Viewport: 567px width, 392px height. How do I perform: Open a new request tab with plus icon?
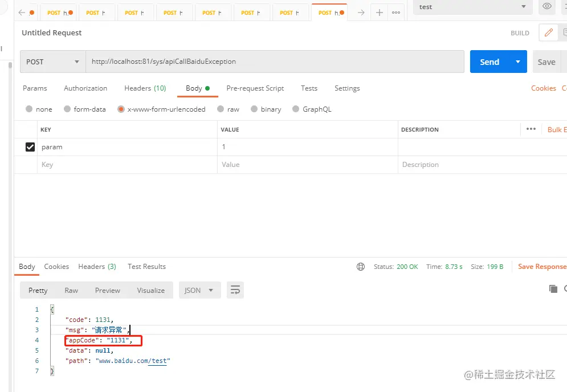[380, 13]
